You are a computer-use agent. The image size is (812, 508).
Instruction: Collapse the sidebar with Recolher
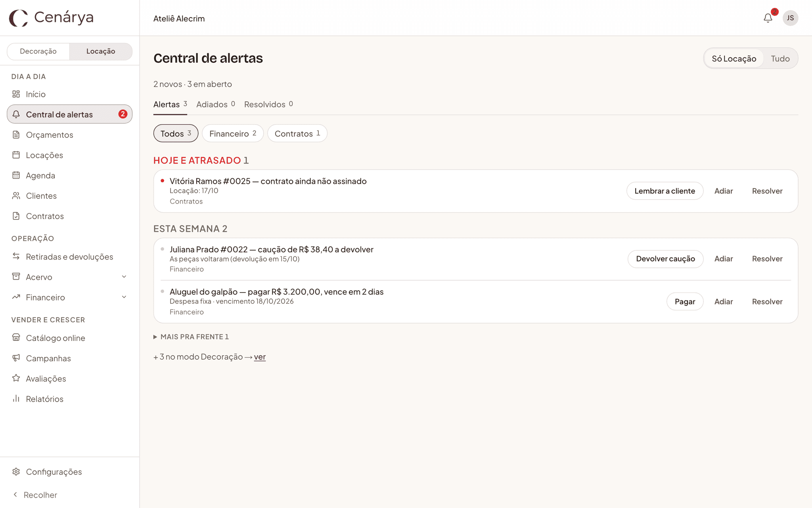(x=35, y=495)
